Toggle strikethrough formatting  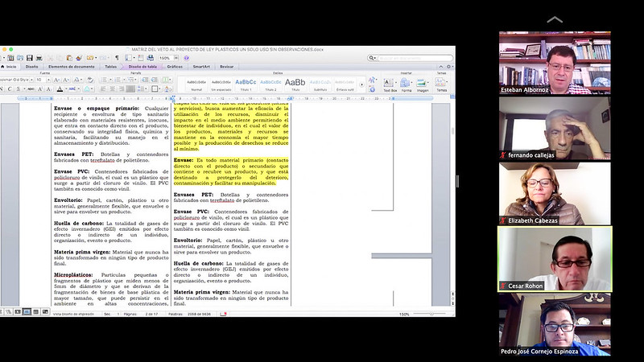pos(31,88)
